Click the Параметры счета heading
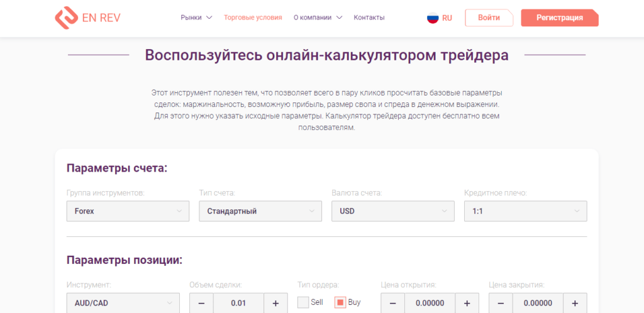 (117, 168)
